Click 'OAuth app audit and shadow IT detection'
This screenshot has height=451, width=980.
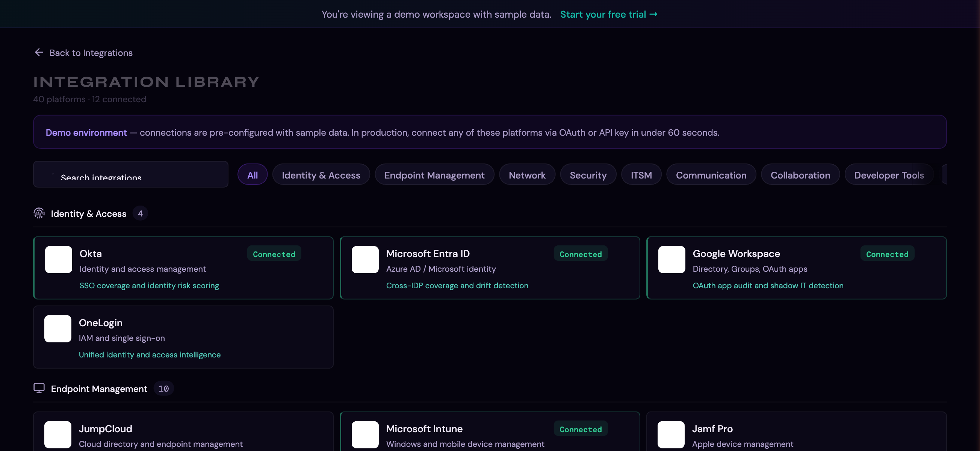[768, 285]
